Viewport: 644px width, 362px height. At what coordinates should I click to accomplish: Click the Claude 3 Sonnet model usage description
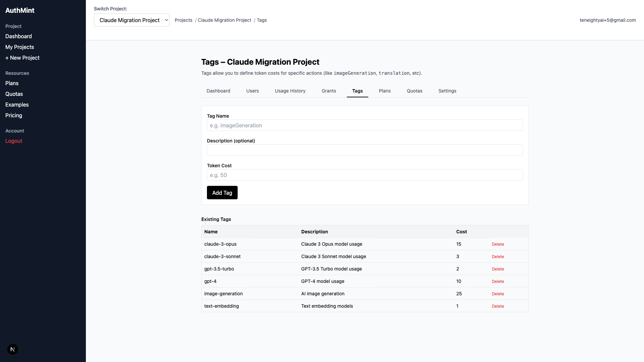pos(334,256)
